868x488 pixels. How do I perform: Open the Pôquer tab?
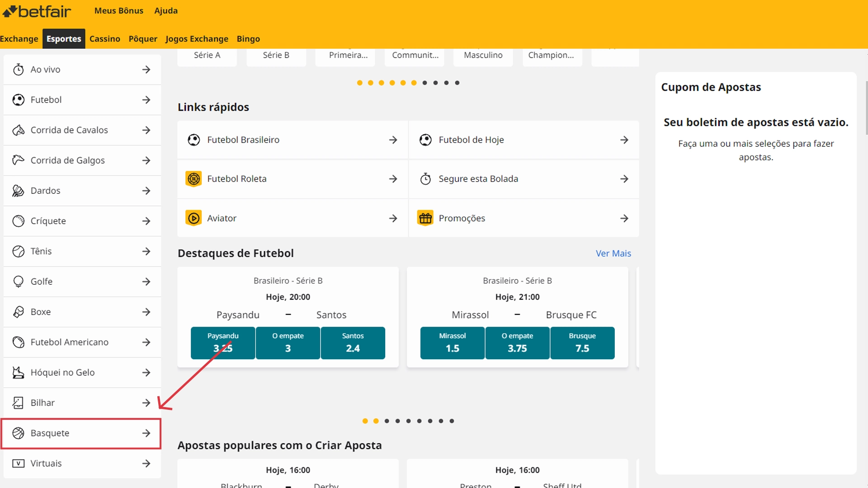coord(143,39)
